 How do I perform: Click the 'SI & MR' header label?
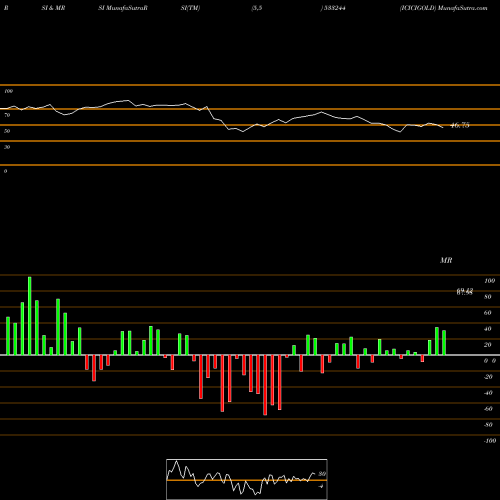(x=53, y=8)
